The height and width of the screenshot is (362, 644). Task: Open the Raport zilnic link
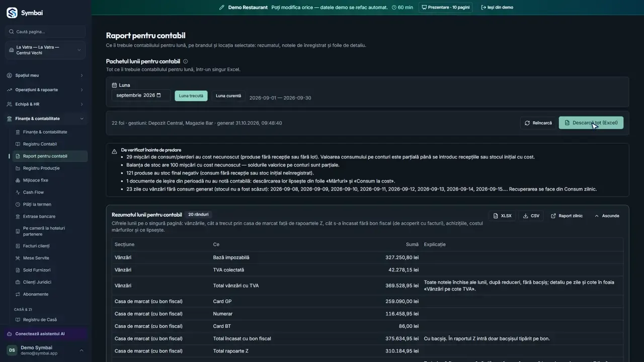[x=567, y=216]
